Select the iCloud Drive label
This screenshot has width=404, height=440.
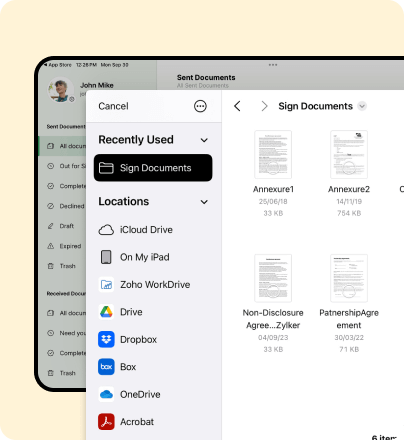[x=146, y=230]
